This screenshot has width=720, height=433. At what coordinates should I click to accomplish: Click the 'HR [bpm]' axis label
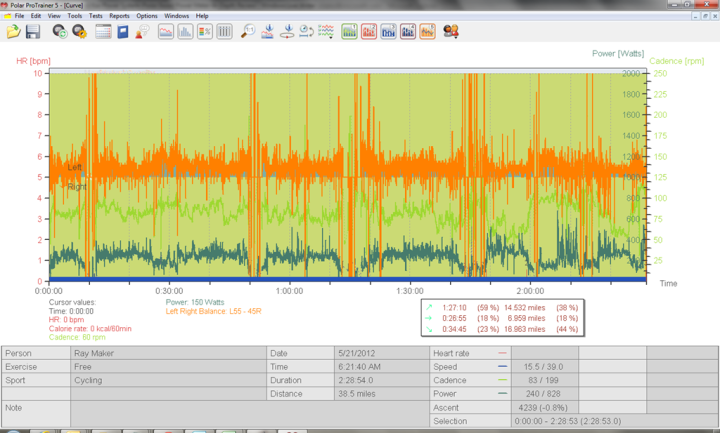pyautogui.click(x=34, y=61)
